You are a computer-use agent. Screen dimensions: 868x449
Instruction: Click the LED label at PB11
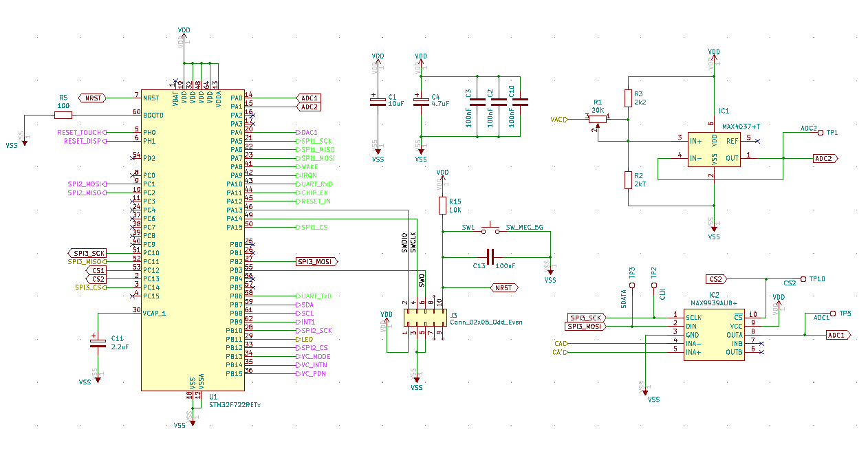coord(305,339)
